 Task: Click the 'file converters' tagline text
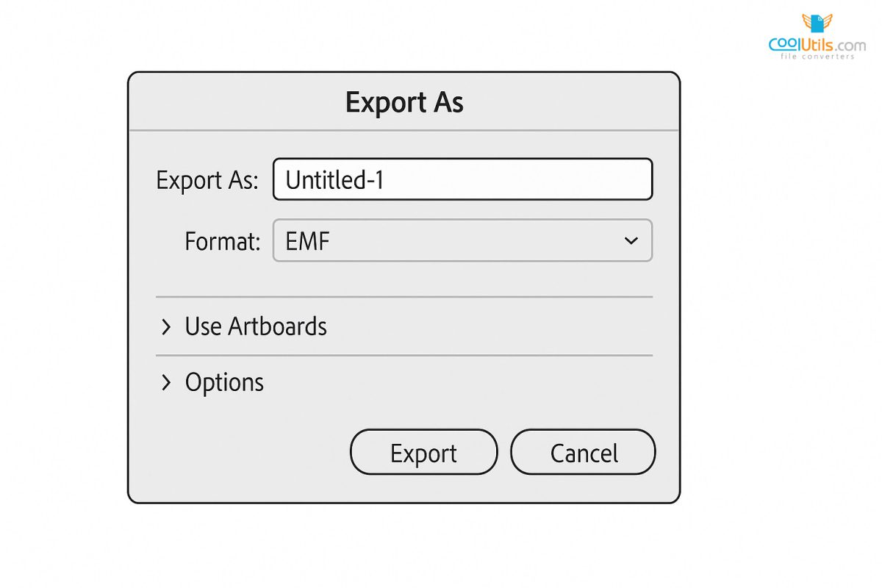[x=817, y=57]
